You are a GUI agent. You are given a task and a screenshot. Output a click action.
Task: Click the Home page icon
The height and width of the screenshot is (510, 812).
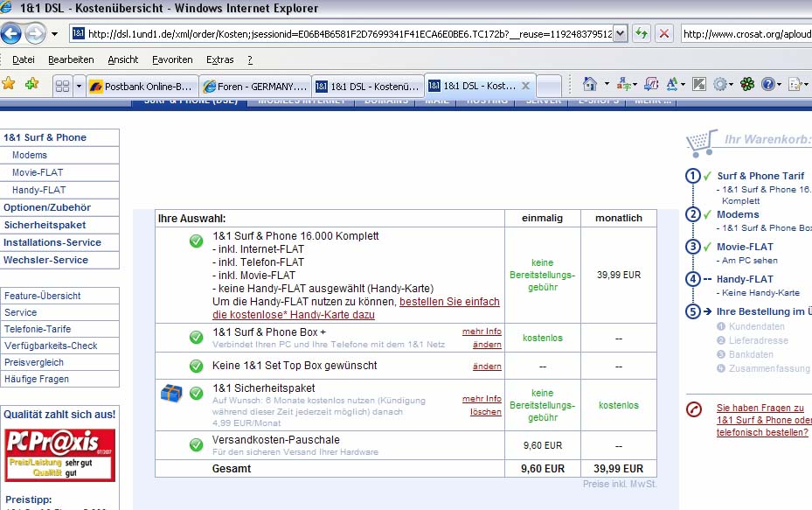(590, 85)
